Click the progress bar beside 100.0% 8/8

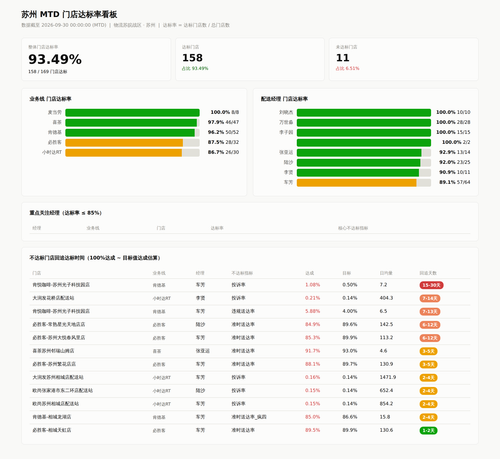coord(132,112)
